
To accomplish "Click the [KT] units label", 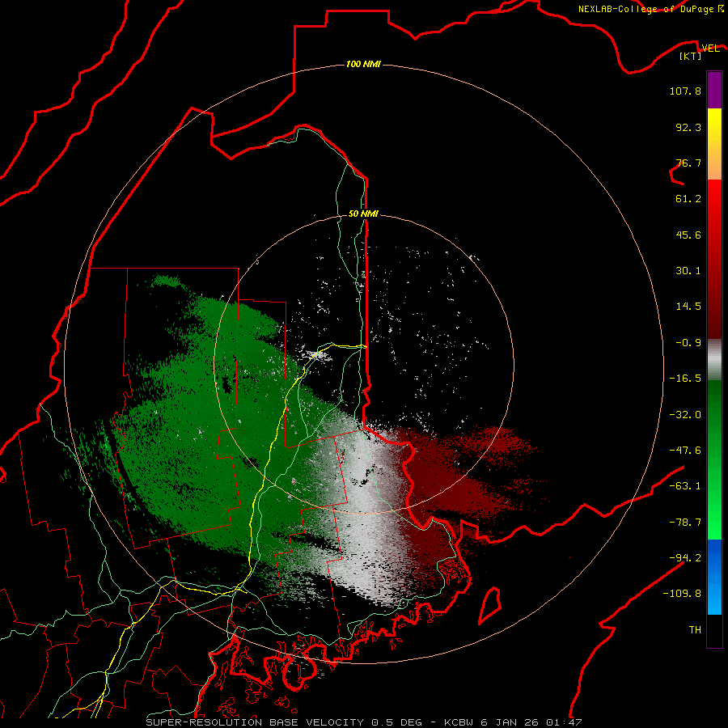I will [x=691, y=56].
